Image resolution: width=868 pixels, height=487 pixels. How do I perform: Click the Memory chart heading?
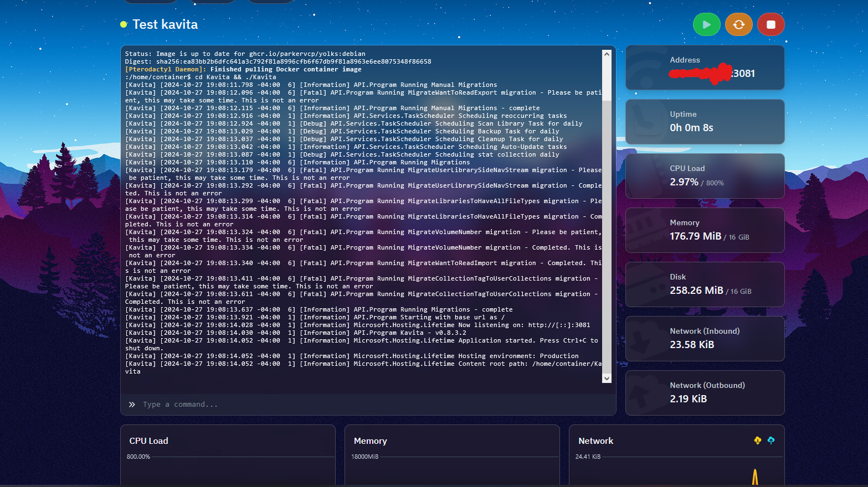(370, 441)
